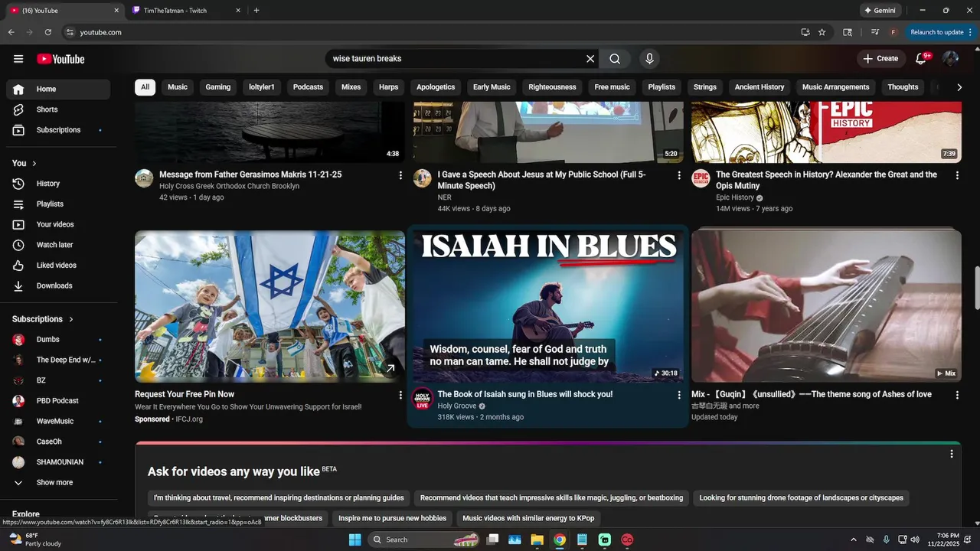Expand the Subscriptions section header
This screenshot has height=551, width=980.
click(x=44, y=319)
